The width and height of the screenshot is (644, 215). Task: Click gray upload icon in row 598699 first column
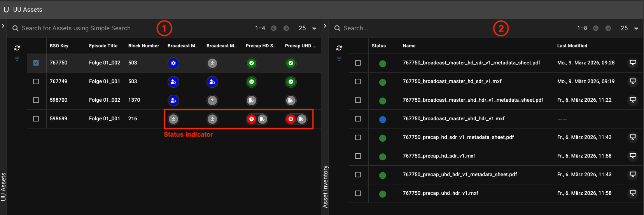tap(173, 119)
